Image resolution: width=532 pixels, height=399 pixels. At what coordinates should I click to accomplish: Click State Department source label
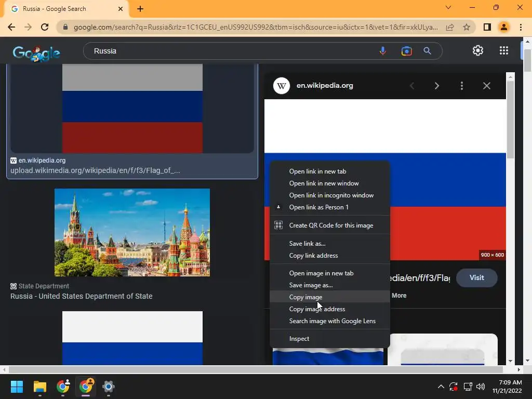click(x=44, y=286)
